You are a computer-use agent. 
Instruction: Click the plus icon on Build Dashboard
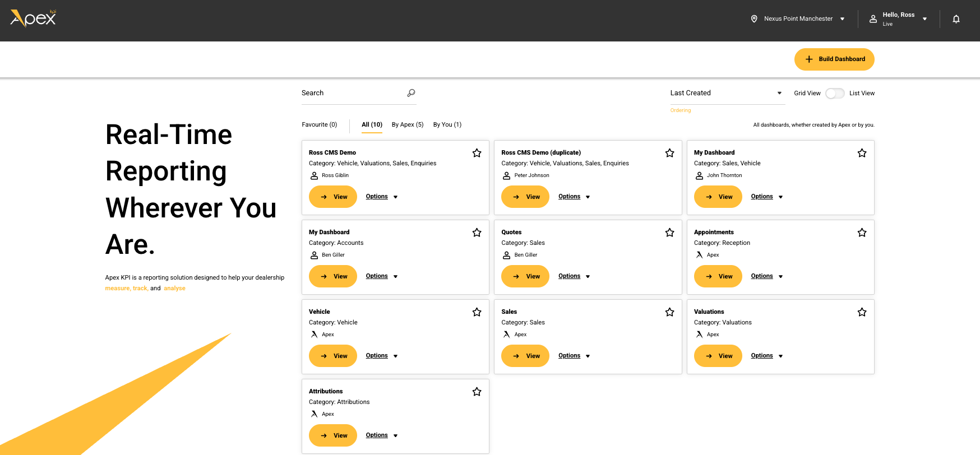click(809, 59)
